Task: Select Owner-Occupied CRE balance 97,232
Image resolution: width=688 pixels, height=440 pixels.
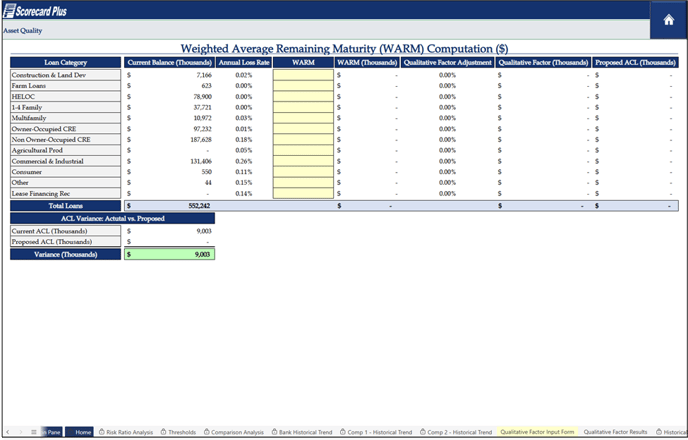Action: point(203,129)
